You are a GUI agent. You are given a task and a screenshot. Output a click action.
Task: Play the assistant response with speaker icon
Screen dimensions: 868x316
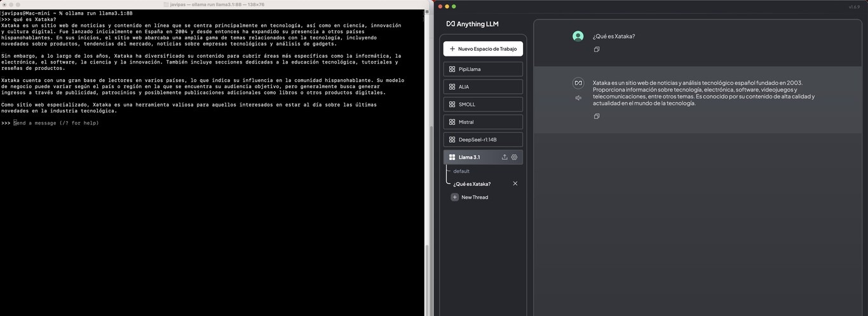578,98
